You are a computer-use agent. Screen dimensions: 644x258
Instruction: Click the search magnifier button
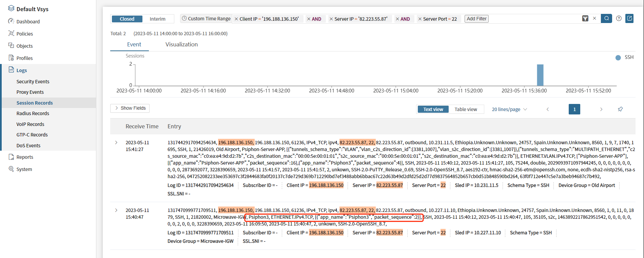(606, 19)
